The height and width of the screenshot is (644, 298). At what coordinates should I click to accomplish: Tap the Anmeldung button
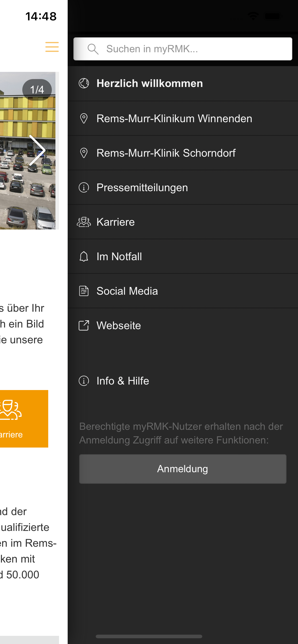click(183, 469)
